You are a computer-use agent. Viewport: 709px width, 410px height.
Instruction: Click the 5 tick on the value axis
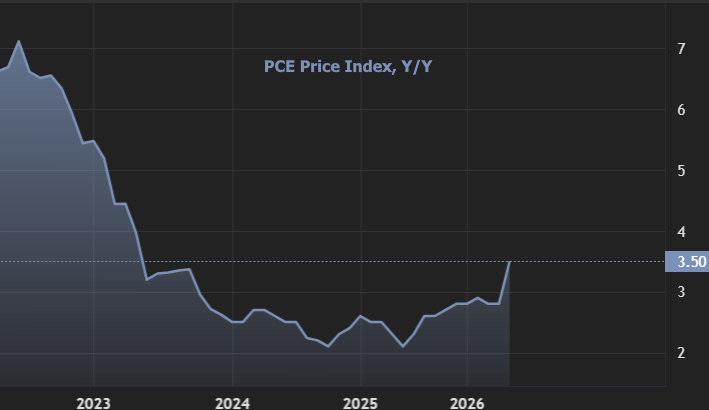[681, 171]
